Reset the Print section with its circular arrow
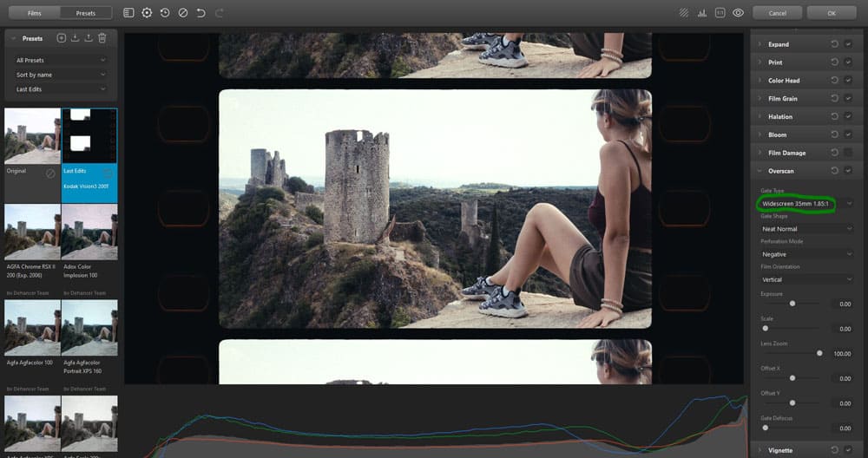The height and width of the screenshot is (458, 868). pyautogui.click(x=834, y=62)
